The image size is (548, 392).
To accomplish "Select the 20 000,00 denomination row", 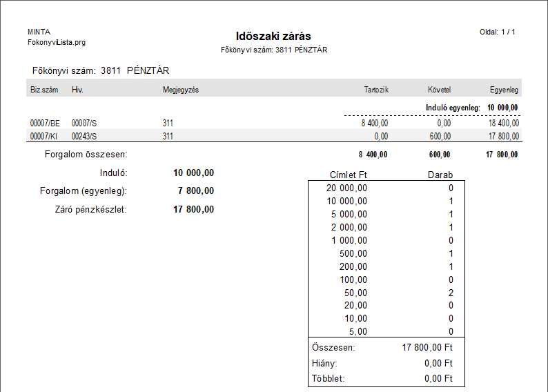I will pos(386,188).
